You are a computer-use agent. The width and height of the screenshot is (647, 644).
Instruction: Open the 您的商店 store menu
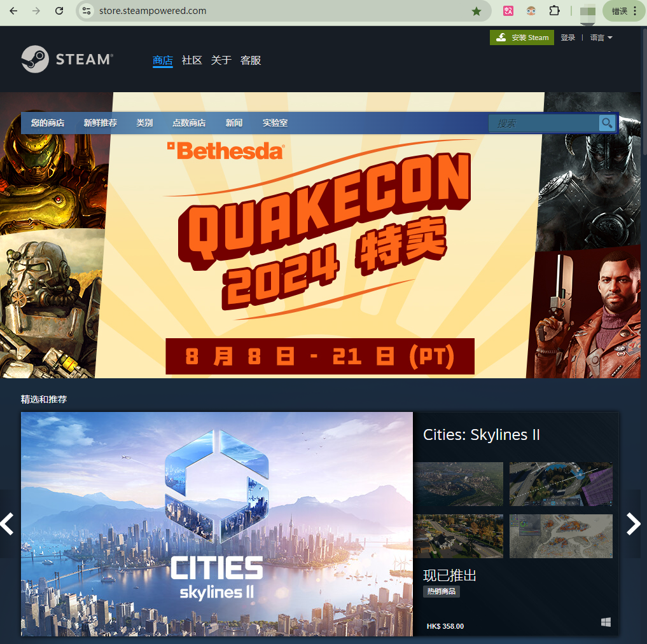tap(48, 123)
